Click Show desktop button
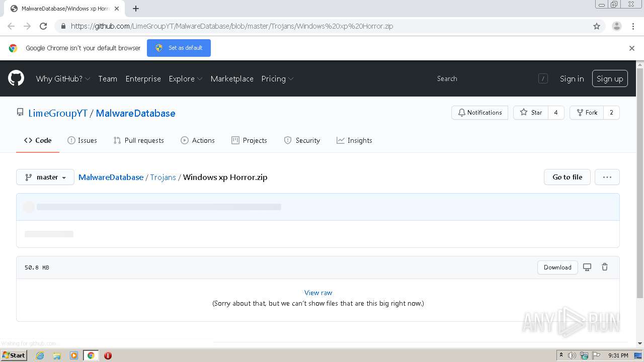The width and height of the screenshot is (644, 362). coord(638,355)
